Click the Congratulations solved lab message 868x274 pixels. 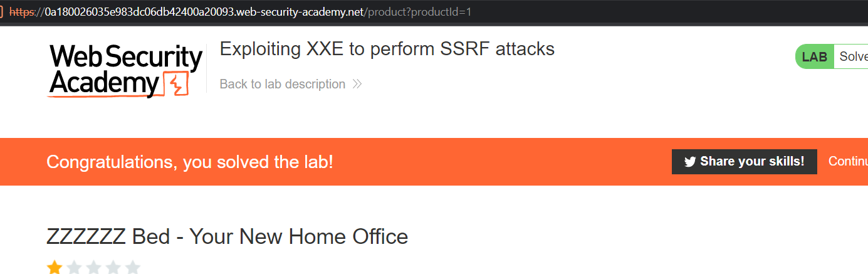click(190, 162)
